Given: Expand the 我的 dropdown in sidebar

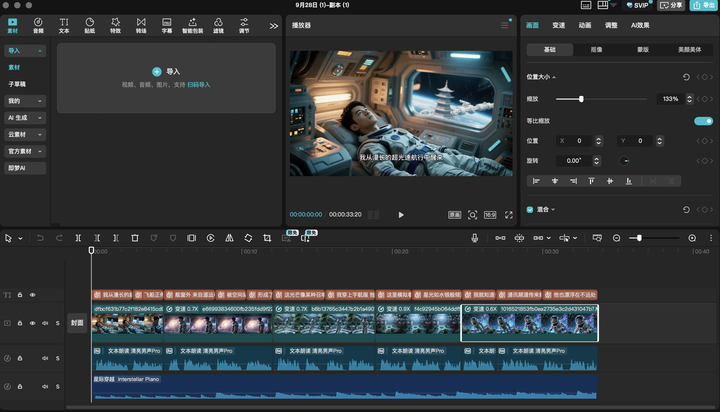Looking at the screenshot, I should [x=26, y=101].
